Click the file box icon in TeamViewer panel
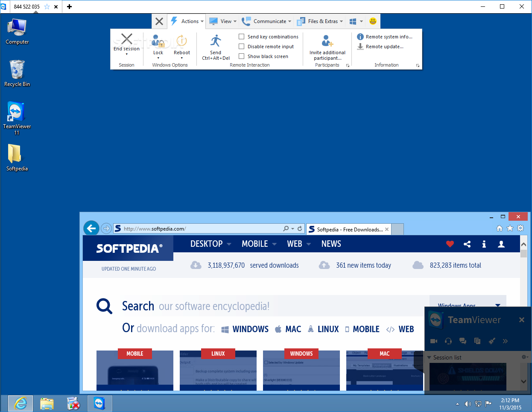Viewport: 532px width, 412px height. (x=477, y=341)
